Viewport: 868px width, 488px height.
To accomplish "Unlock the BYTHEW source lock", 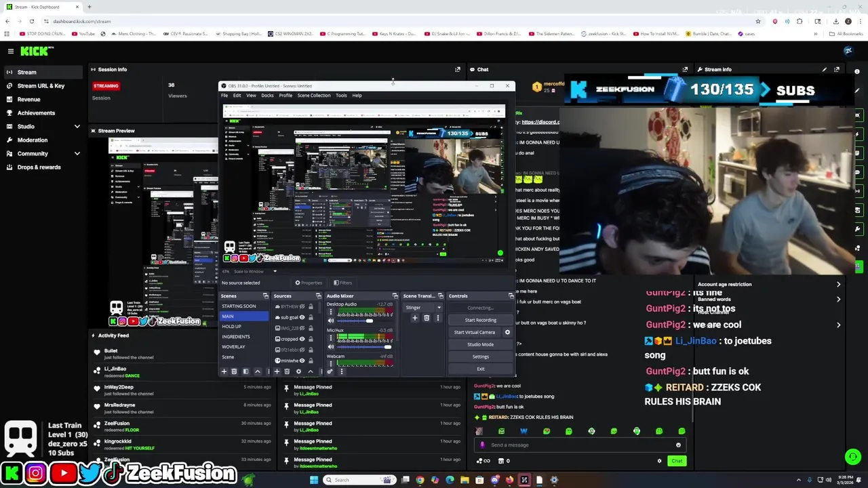I will (311, 307).
